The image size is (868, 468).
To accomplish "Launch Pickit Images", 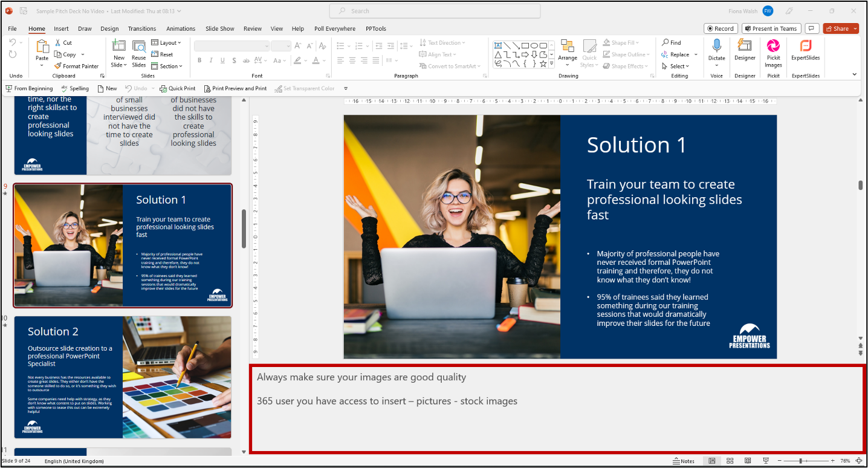I will pyautogui.click(x=773, y=53).
